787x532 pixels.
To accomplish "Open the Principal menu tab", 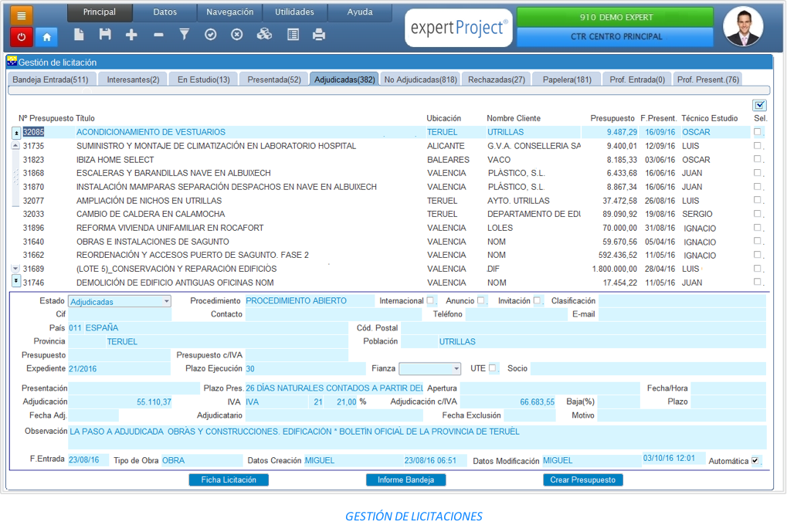I will pos(100,12).
